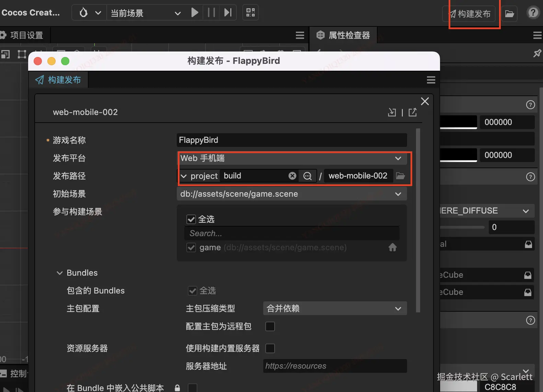
Task: Click the build panel vertical scrollbar
Action: point(418,220)
